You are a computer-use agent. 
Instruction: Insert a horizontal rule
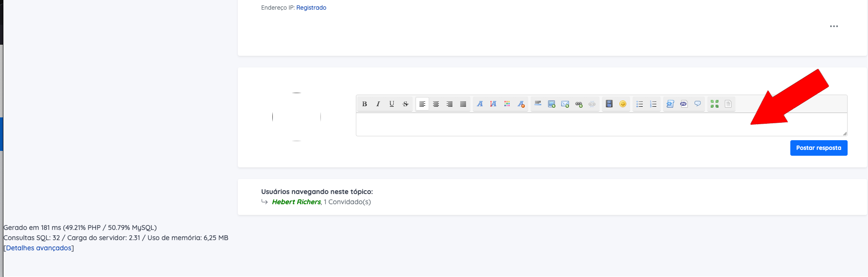[538, 104]
